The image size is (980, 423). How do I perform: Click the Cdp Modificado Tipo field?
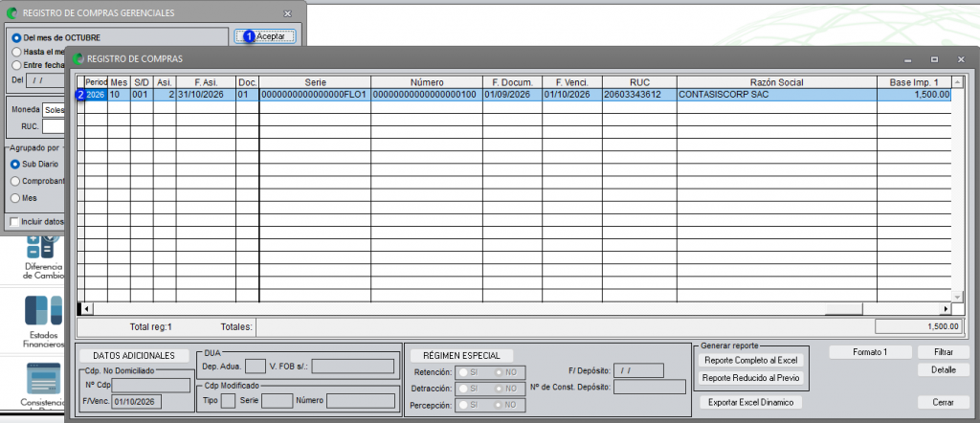coord(228,400)
